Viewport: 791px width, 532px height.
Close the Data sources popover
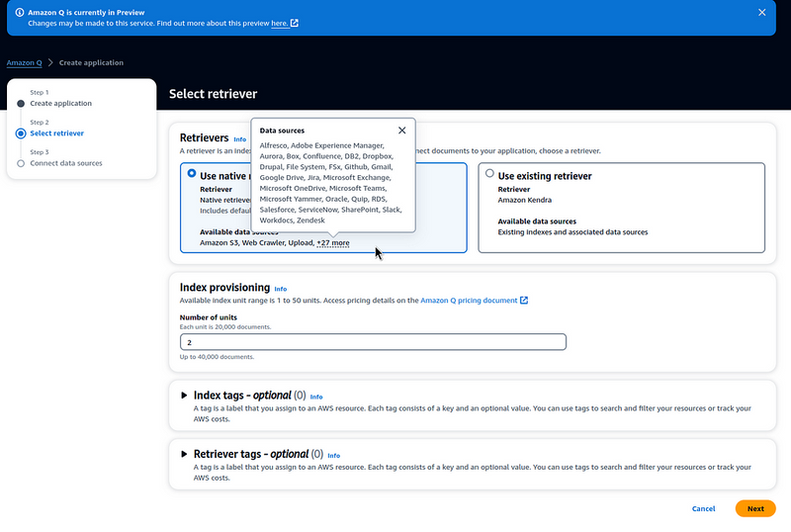point(402,131)
